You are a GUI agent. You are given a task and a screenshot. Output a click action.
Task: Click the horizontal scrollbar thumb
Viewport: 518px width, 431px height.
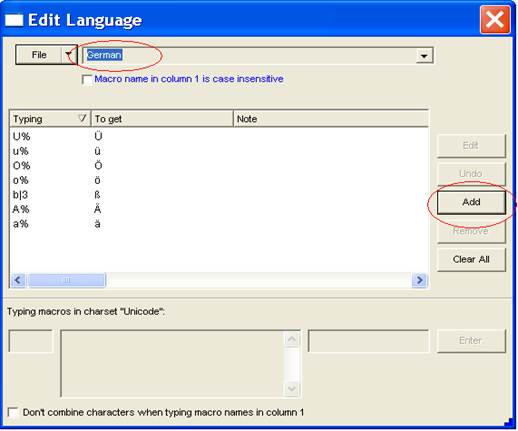pyautogui.click(x=67, y=280)
